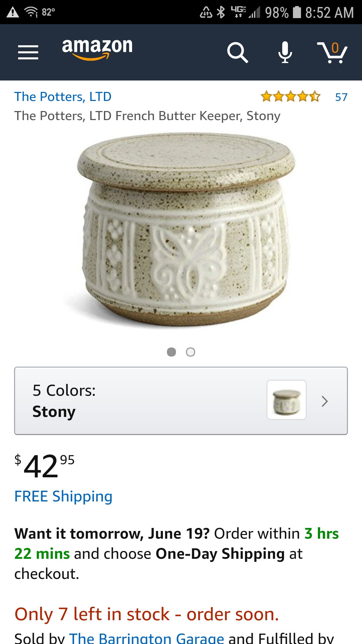This screenshot has height=644, width=362.
Task: Open the search magnifier icon
Action: click(237, 52)
